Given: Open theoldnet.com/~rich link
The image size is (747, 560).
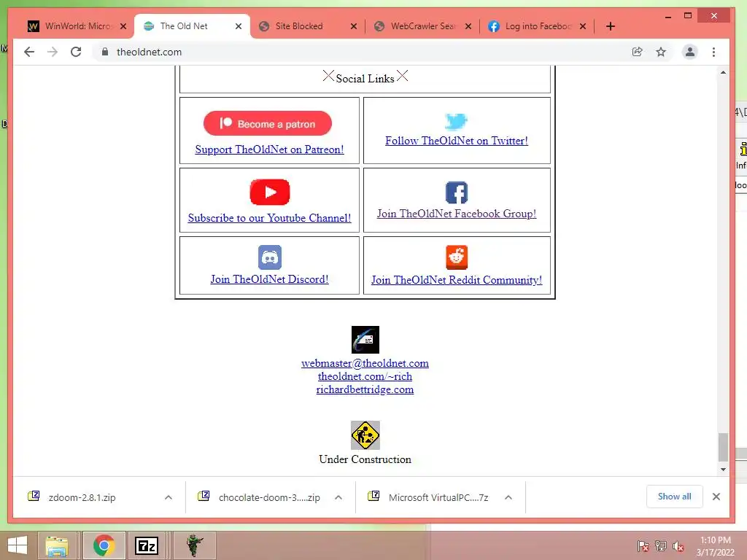Looking at the screenshot, I should point(365,377).
